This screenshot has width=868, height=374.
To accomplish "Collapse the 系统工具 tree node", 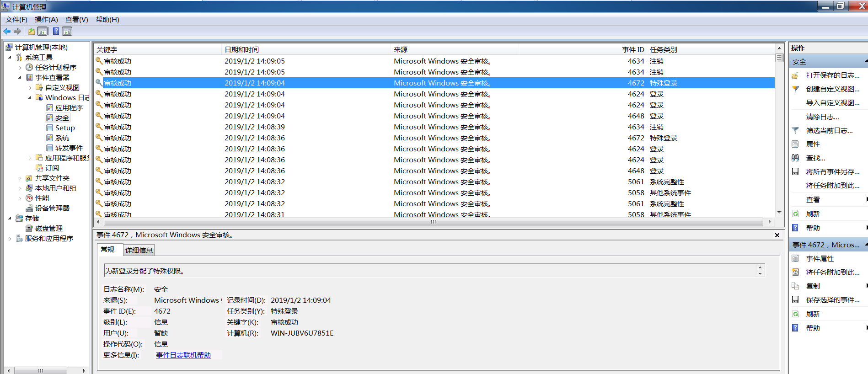I will pyautogui.click(x=10, y=57).
